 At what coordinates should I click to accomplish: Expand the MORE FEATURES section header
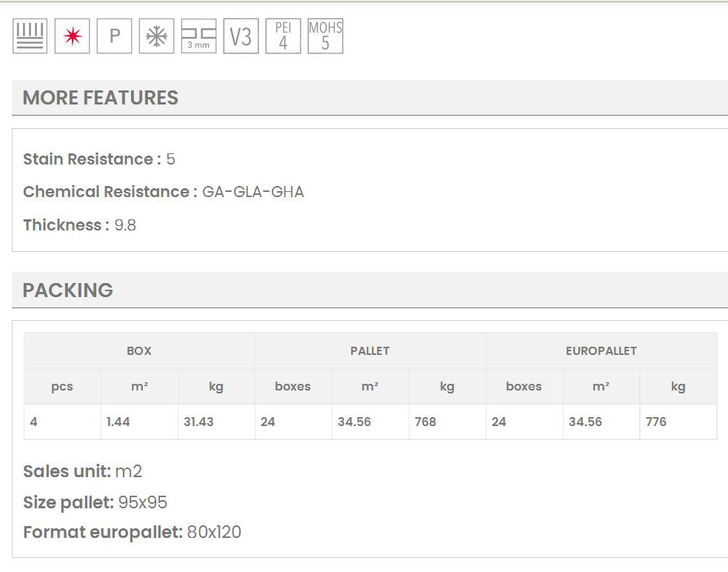coord(101,98)
